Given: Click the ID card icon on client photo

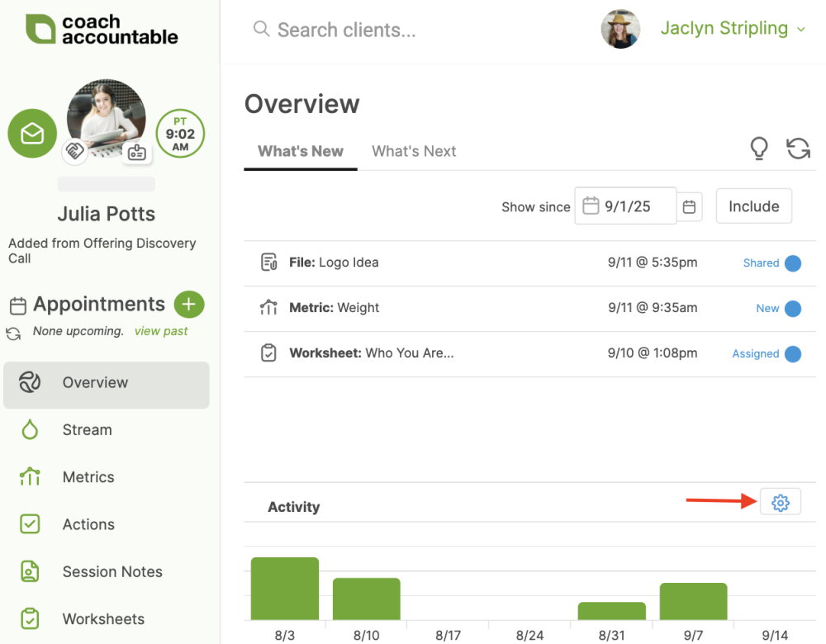Looking at the screenshot, I should point(136,153).
